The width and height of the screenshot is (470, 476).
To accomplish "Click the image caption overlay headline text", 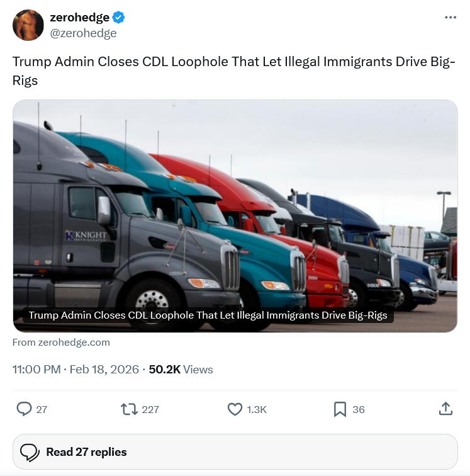I will [x=208, y=315].
